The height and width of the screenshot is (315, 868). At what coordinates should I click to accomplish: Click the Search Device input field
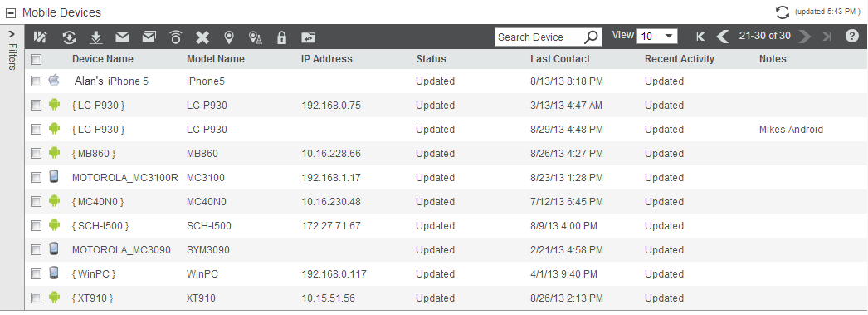[539, 37]
